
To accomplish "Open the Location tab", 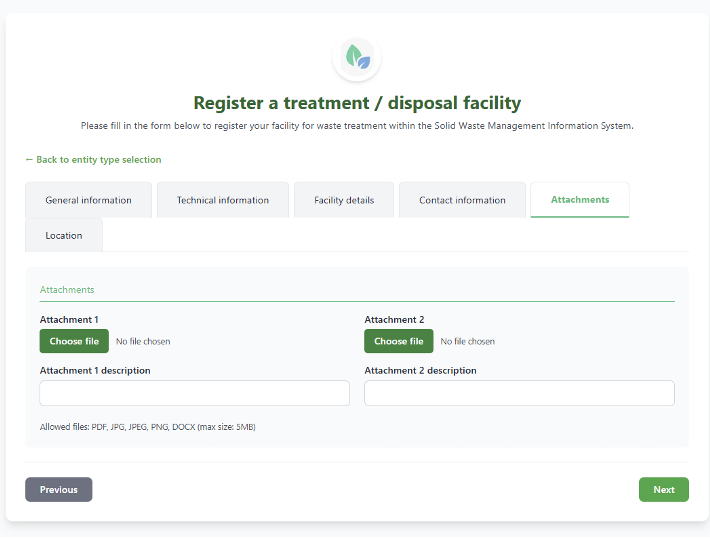I will [x=64, y=235].
